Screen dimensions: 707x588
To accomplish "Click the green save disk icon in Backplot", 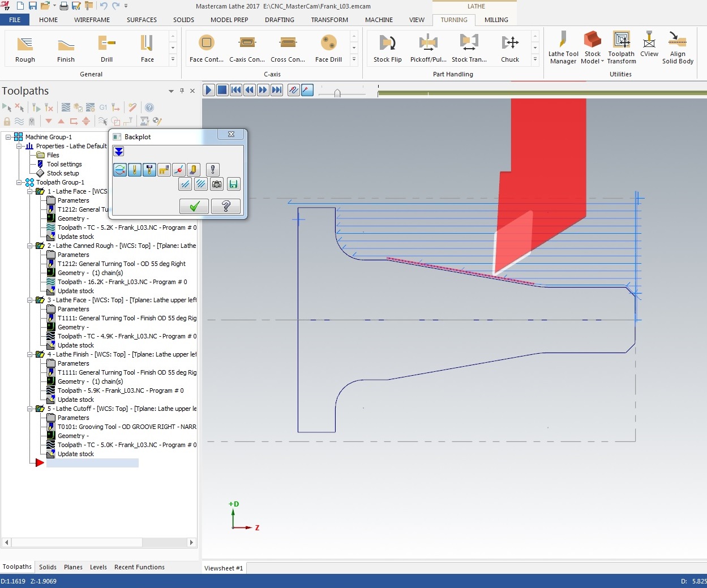I will [233, 184].
